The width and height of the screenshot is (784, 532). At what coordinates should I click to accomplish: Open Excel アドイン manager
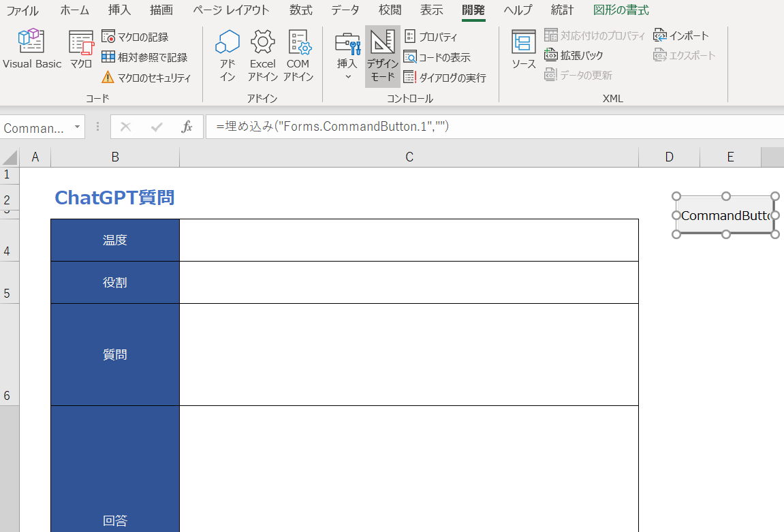point(262,55)
